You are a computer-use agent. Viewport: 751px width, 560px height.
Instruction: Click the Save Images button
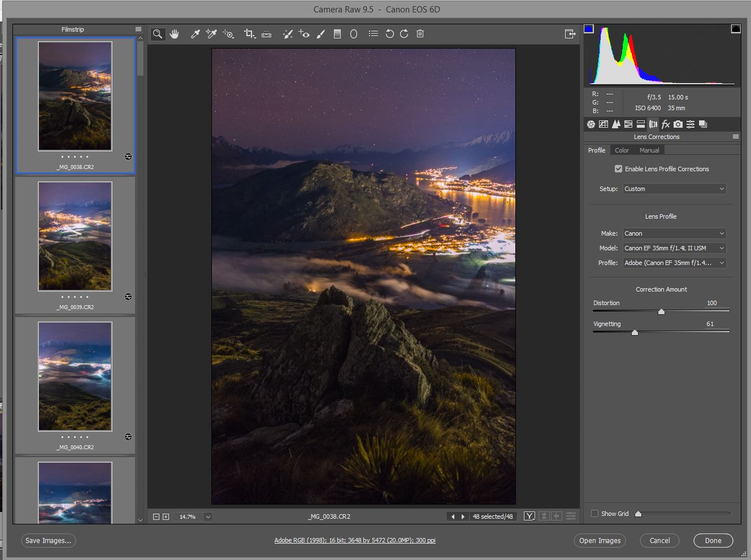point(49,541)
